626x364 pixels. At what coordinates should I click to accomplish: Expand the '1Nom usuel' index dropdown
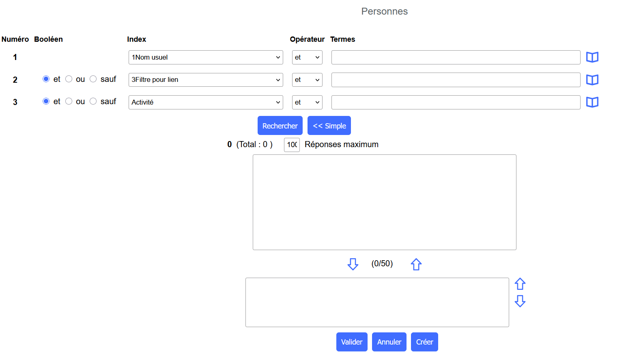[x=206, y=58]
